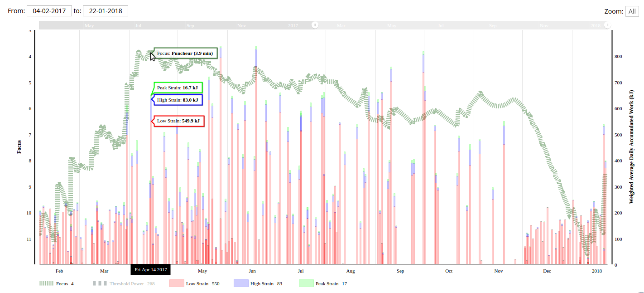
Task: Toggle the High Strain series label
Action: (x=262, y=283)
